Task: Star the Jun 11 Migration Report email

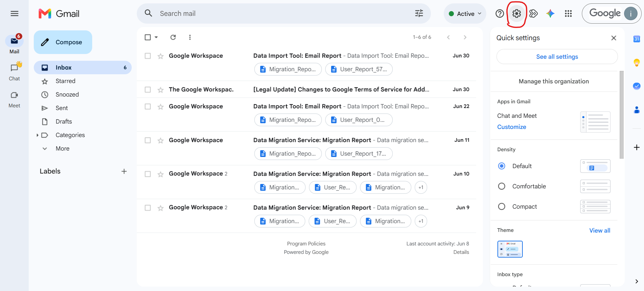Action: click(x=160, y=140)
